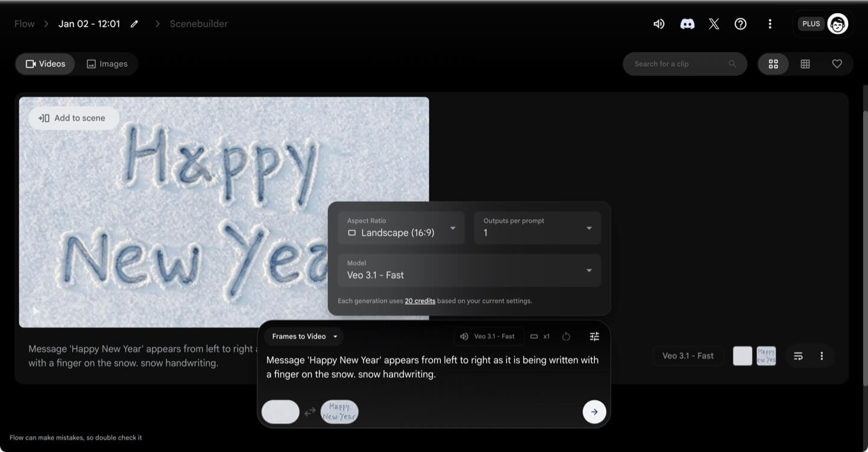The height and width of the screenshot is (452, 868).
Task: Toggle the favorites heart filter
Action: click(x=837, y=63)
